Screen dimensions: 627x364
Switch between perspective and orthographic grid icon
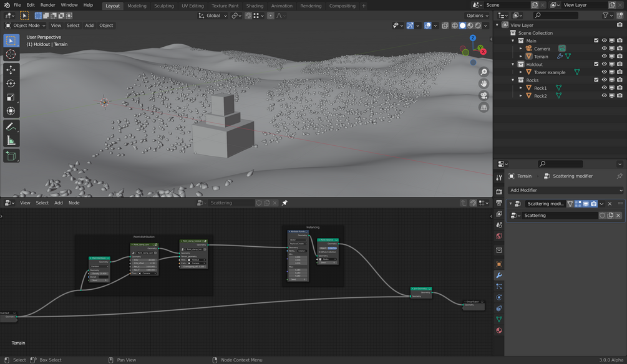pos(484,107)
